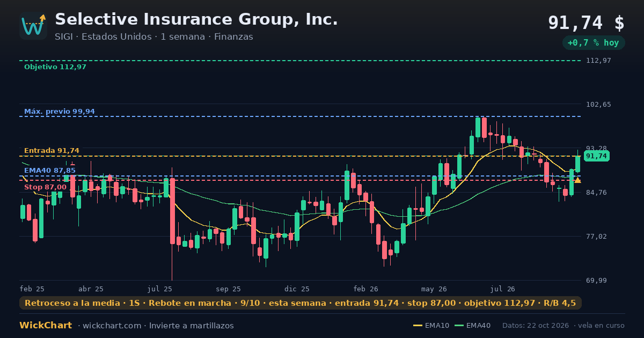Click the orange entry arrow marker on the last candle
This screenshot has width=644, height=338.
pyautogui.click(x=577, y=180)
